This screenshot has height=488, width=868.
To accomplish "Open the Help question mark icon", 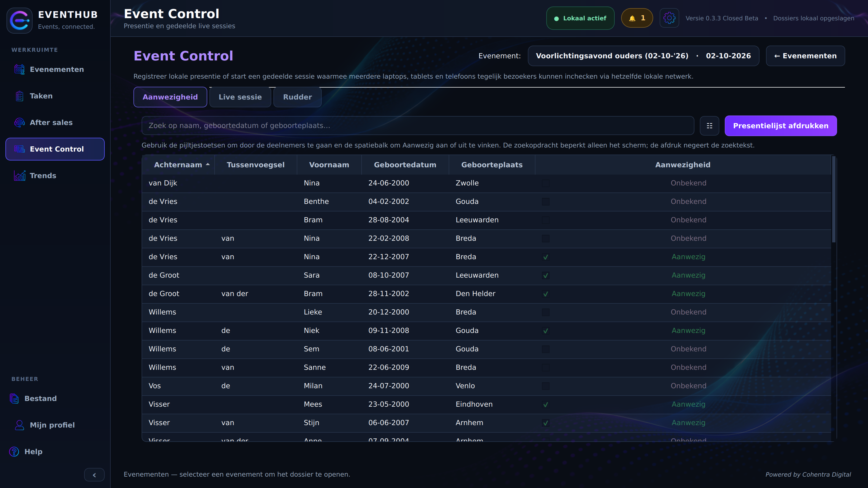I will click(14, 452).
